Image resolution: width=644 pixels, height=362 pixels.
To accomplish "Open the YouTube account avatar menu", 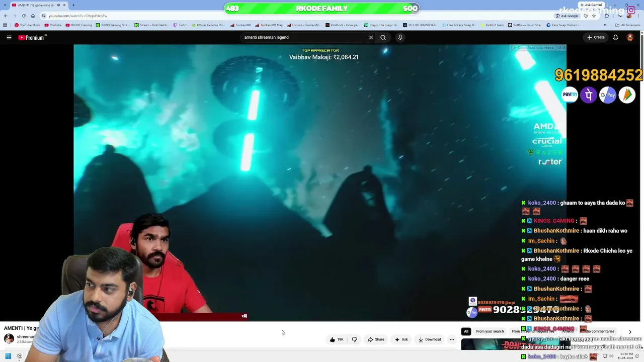I will 630,37.
